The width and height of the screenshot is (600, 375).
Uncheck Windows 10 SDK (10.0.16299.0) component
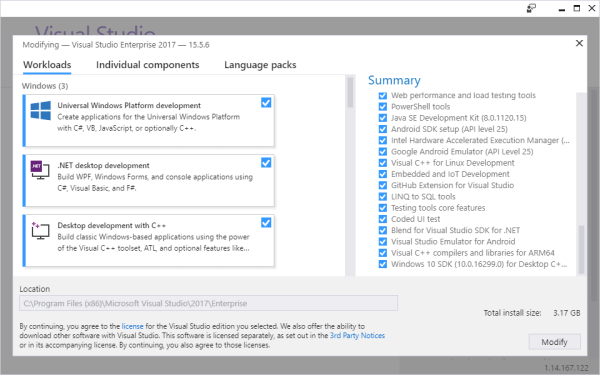point(383,264)
